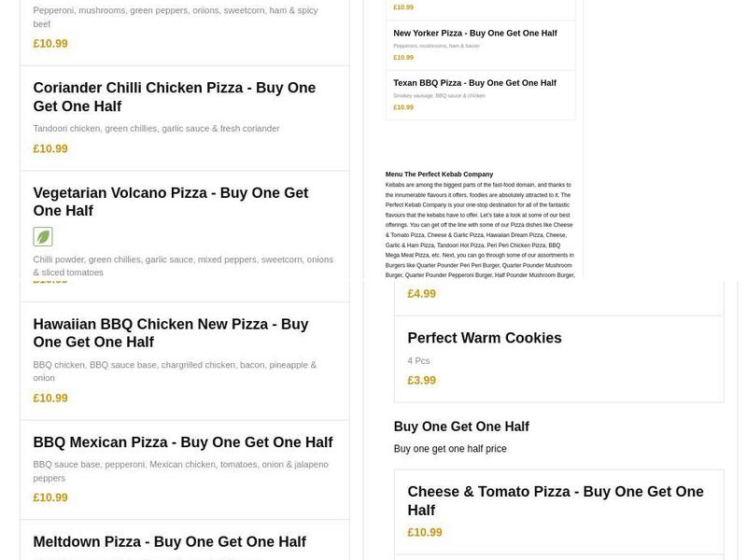The image size is (747, 560).
Task: Select the Coriander Chilli Chicken Pizza item
Action: click(x=174, y=96)
